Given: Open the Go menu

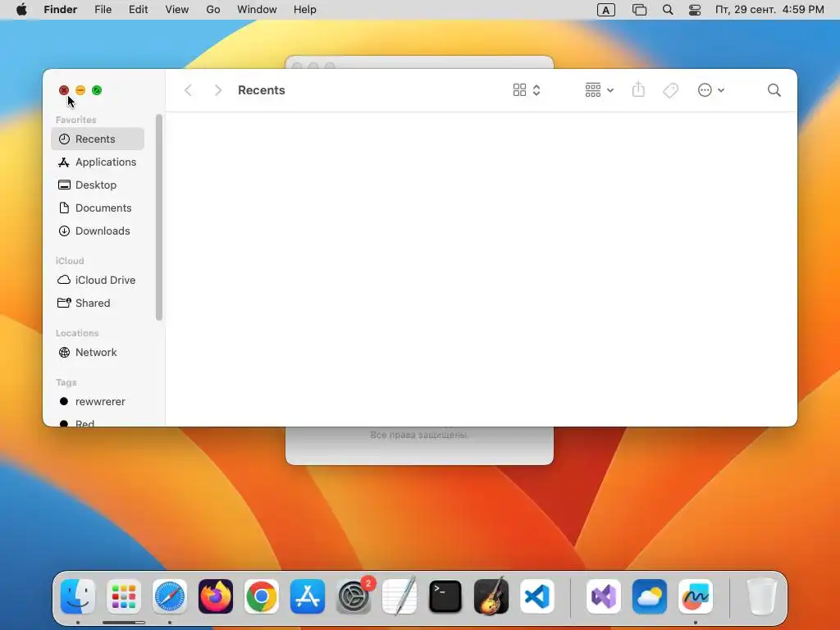Looking at the screenshot, I should [213, 10].
